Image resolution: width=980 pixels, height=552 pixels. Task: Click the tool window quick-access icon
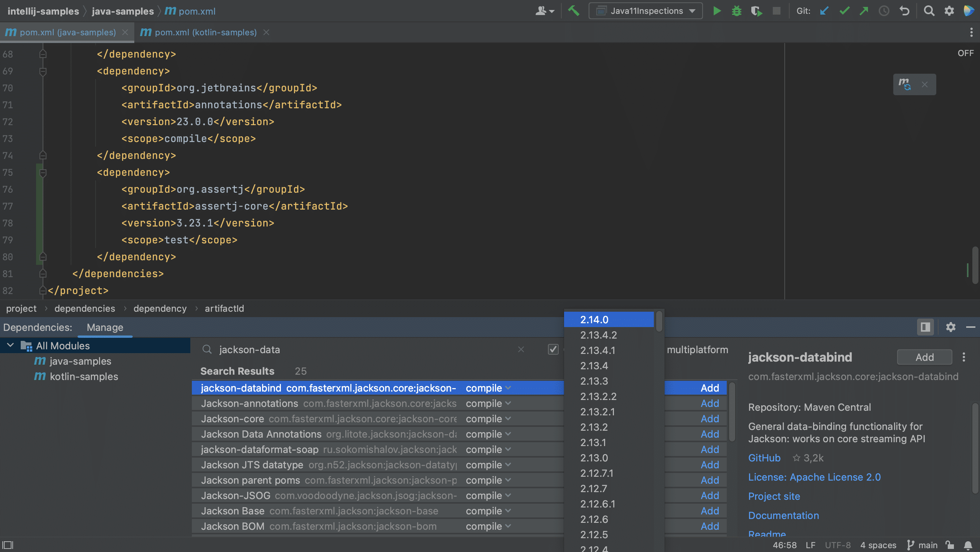tap(8, 545)
